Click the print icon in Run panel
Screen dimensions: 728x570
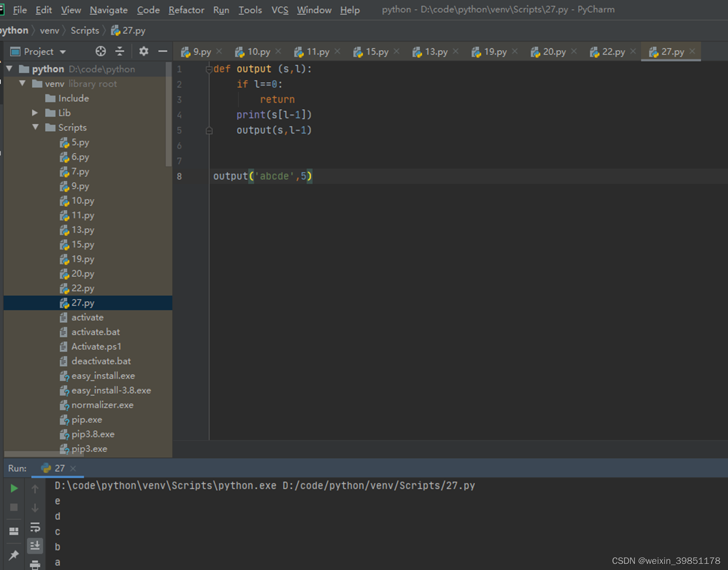coord(35,564)
